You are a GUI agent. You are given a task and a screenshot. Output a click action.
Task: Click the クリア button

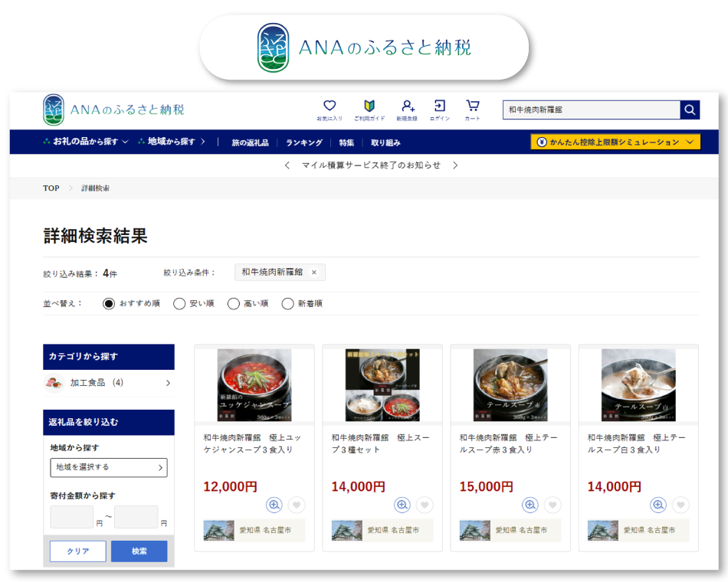coord(78,551)
